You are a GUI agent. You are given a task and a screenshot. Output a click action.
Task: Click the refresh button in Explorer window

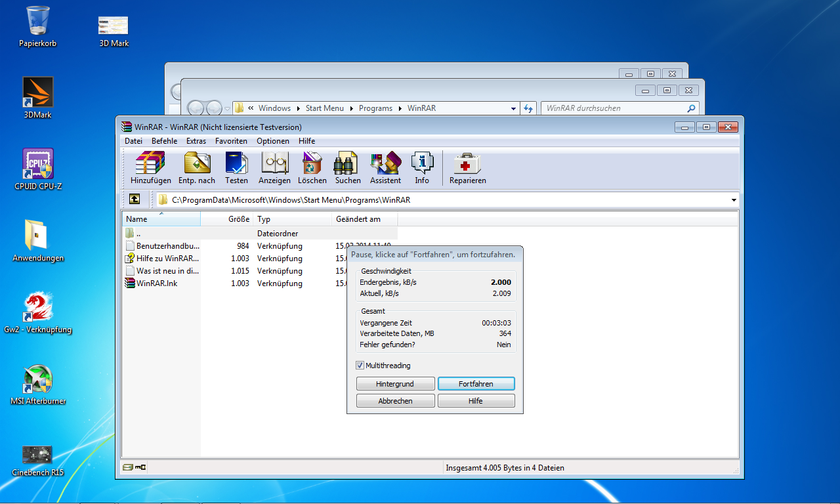pyautogui.click(x=529, y=108)
